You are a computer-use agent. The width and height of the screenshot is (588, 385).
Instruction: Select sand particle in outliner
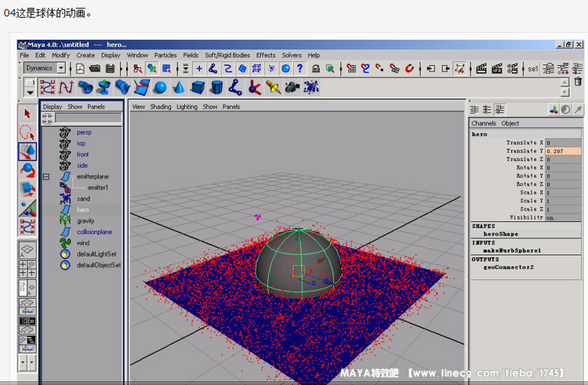(83, 198)
